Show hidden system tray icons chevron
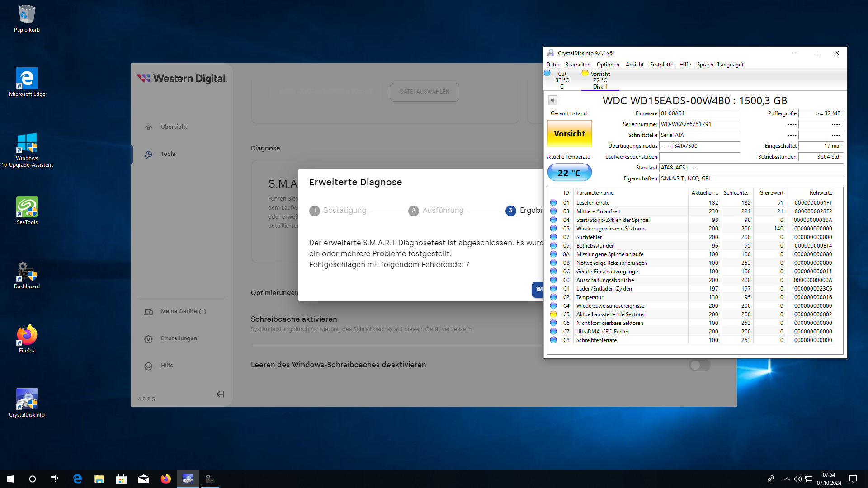Image resolution: width=868 pixels, height=488 pixels. point(787,479)
